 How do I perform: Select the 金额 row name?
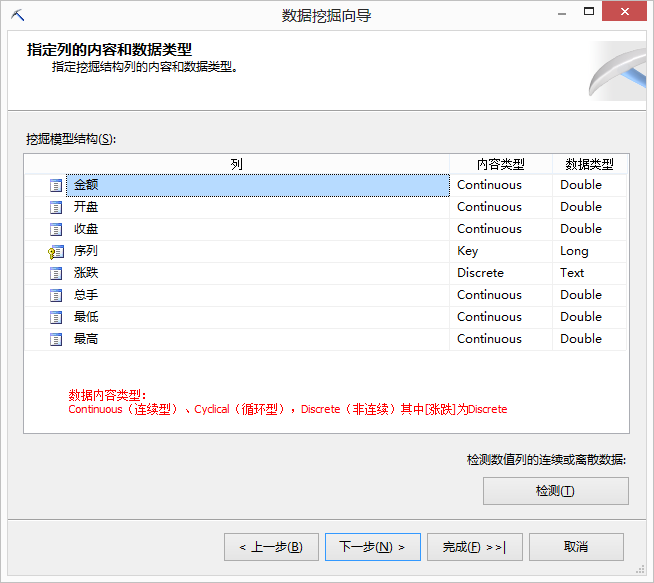258,185
